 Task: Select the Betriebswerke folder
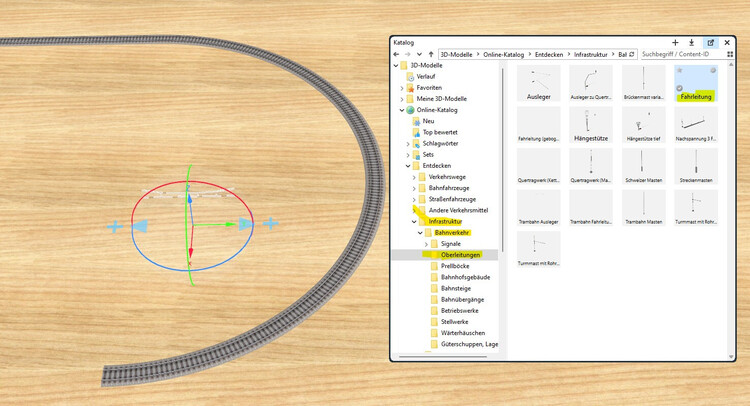tap(460, 310)
